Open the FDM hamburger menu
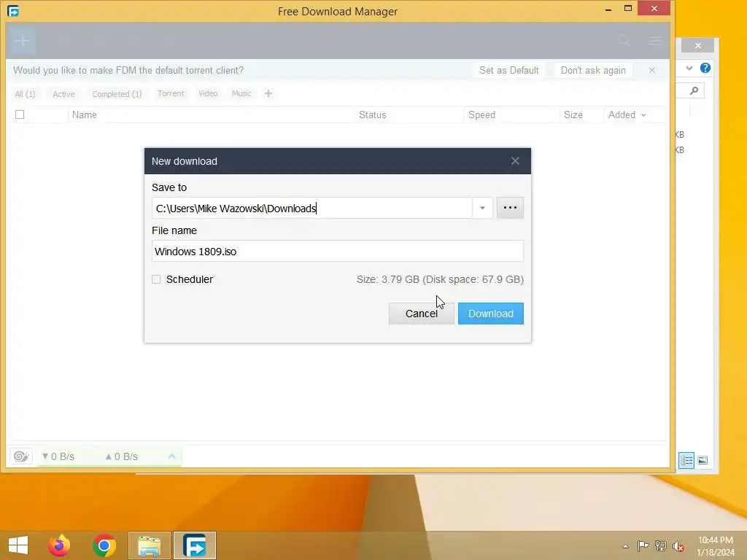This screenshot has height=560, width=747. (655, 41)
